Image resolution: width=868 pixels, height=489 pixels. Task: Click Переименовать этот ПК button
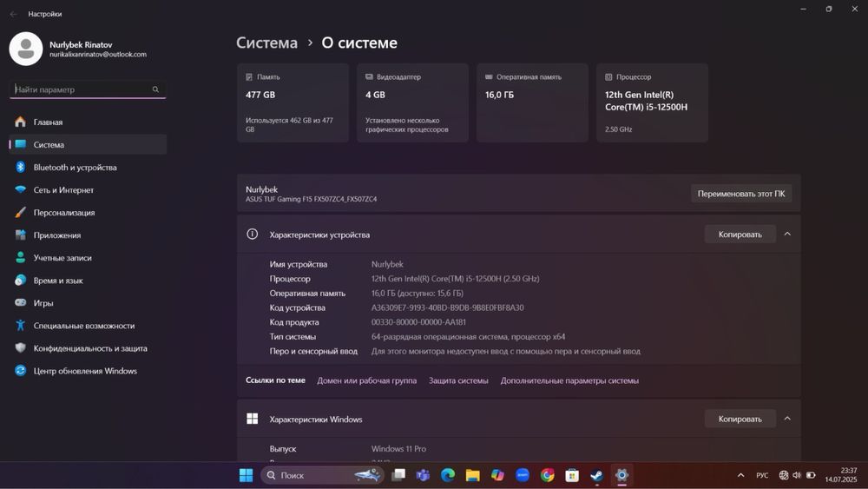(741, 194)
